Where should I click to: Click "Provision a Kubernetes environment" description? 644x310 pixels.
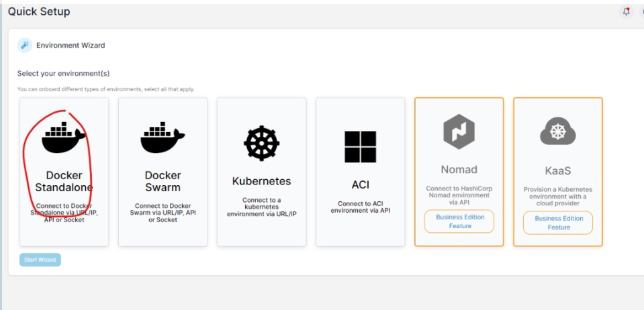coord(558,196)
